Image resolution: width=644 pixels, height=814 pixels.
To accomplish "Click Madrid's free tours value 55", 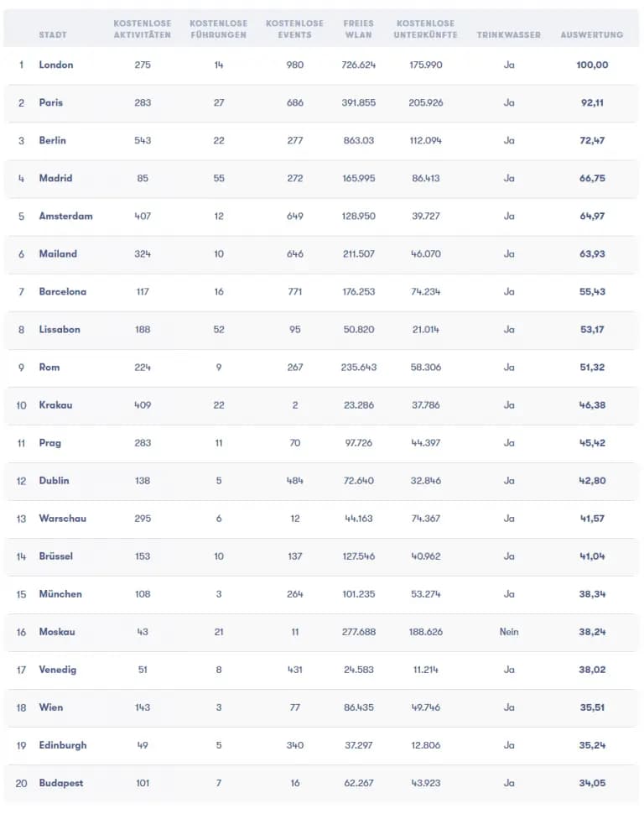I will (x=219, y=178).
